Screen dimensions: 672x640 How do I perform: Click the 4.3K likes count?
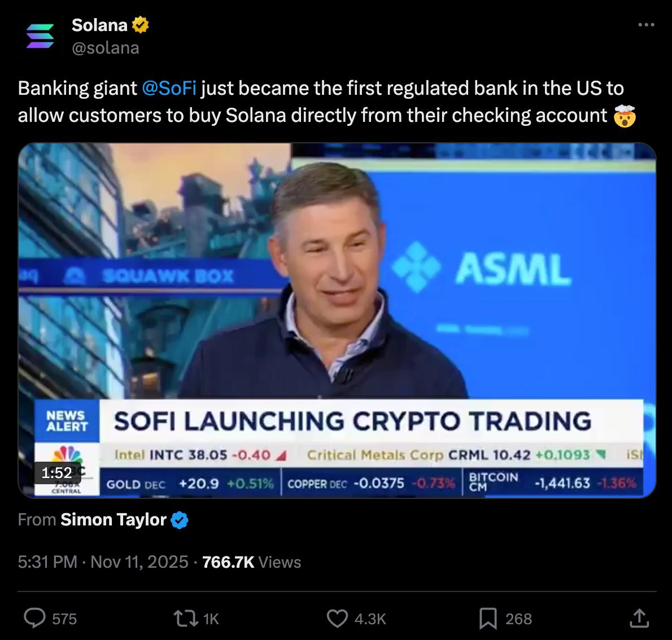click(370, 619)
